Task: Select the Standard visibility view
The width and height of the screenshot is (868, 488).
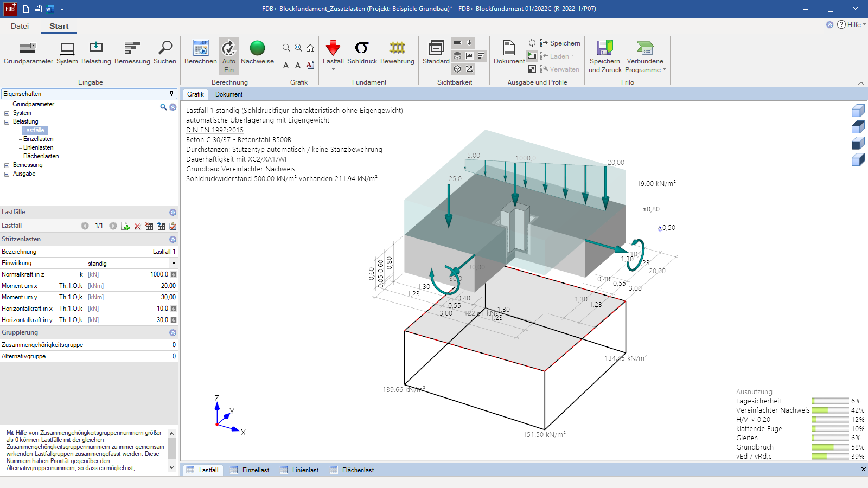Action: [436, 53]
